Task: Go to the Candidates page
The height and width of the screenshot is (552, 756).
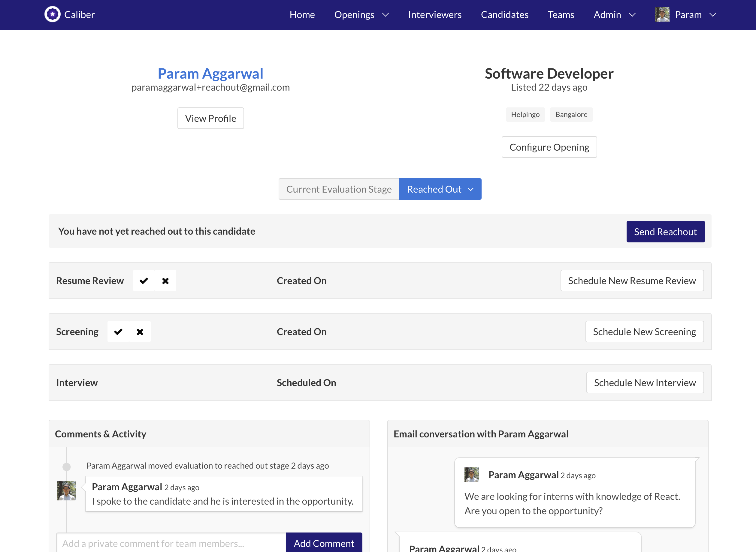Action: pos(504,15)
